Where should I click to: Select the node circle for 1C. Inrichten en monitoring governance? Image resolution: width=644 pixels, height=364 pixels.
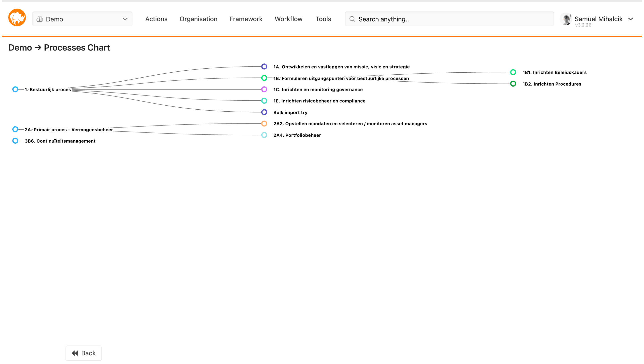tap(264, 89)
